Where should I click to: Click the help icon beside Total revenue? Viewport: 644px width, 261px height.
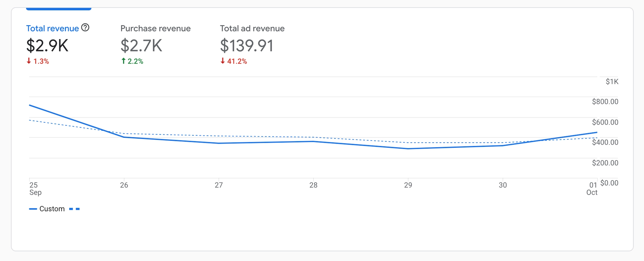pos(85,28)
